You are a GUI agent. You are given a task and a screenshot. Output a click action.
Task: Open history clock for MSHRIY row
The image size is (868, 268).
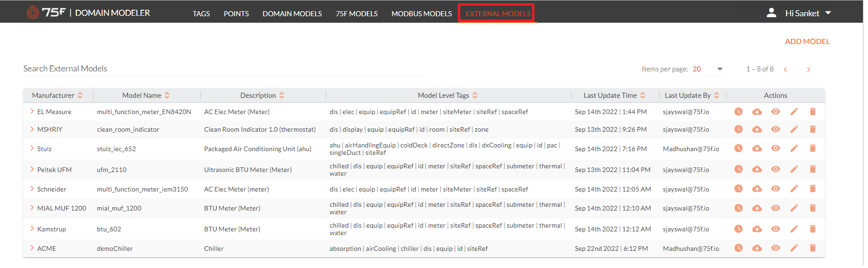pyautogui.click(x=739, y=129)
